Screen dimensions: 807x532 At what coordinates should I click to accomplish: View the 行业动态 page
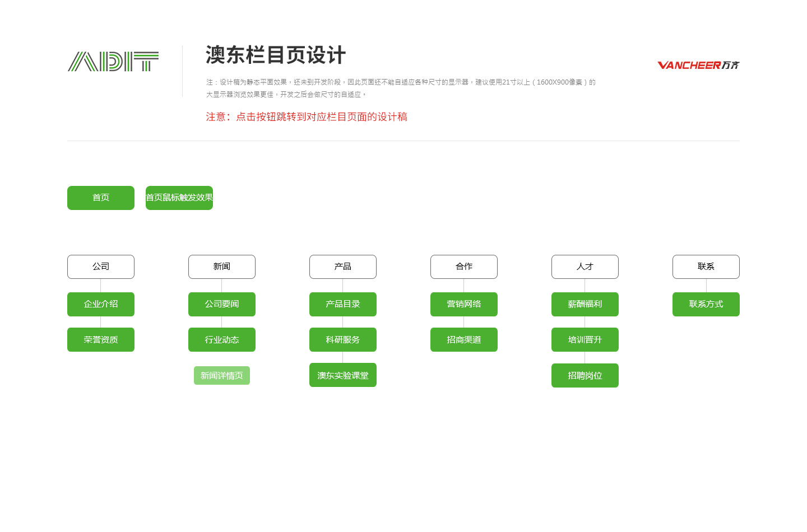coord(222,340)
